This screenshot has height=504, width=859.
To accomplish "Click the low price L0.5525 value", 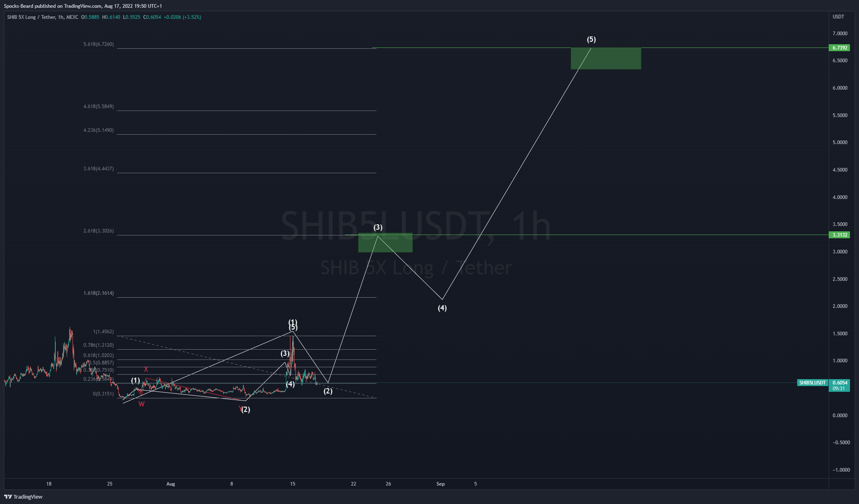I will 131,17.
